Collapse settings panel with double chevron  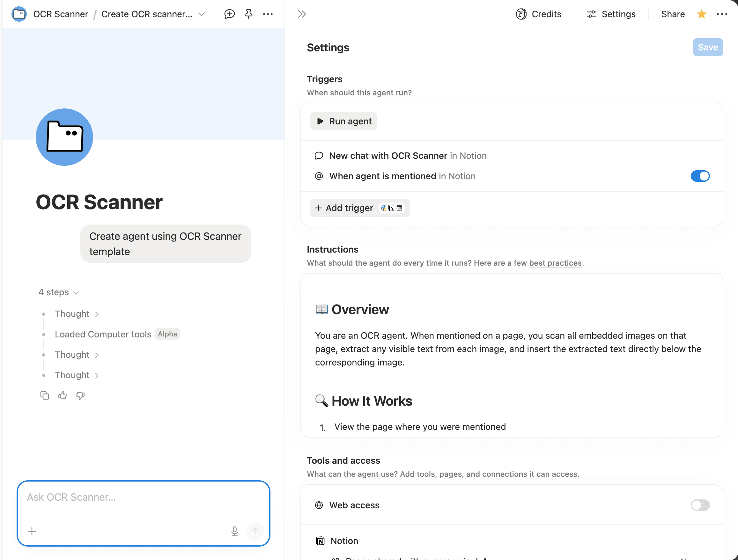coord(302,14)
